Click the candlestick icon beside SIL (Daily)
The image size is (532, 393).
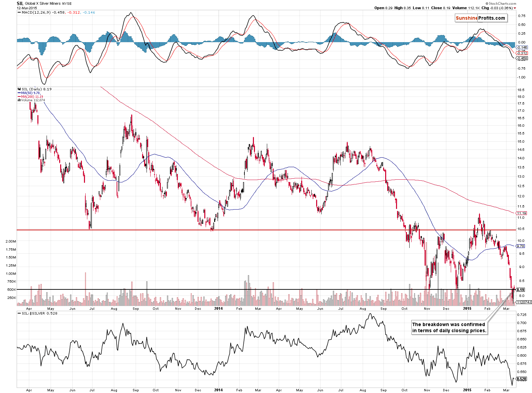click(x=19, y=89)
